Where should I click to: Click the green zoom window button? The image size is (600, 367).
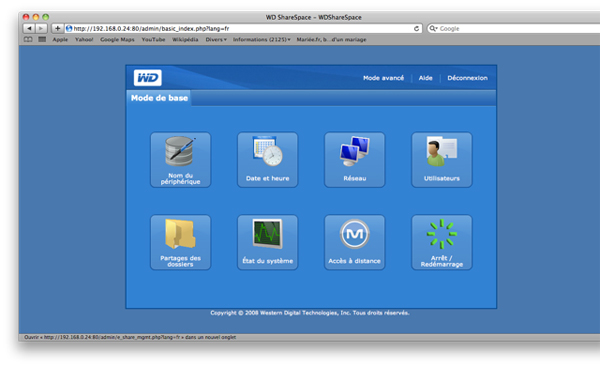coord(46,17)
